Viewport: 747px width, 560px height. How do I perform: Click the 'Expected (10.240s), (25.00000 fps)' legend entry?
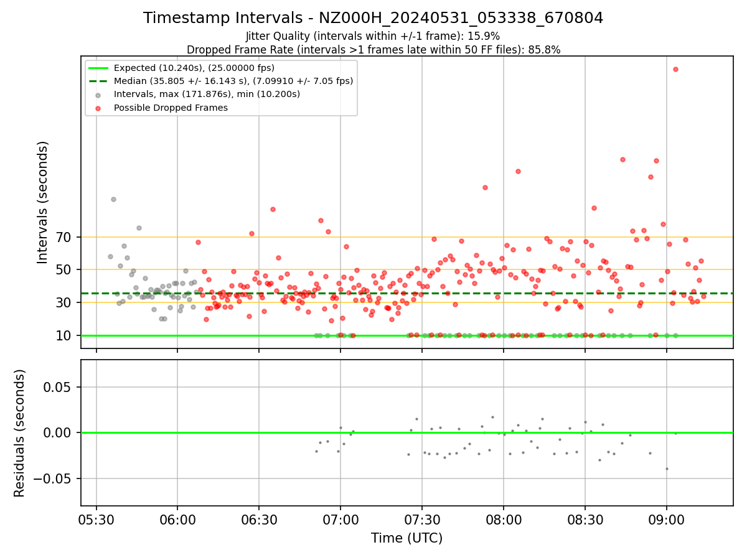pyautogui.click(x=194, y=68)
